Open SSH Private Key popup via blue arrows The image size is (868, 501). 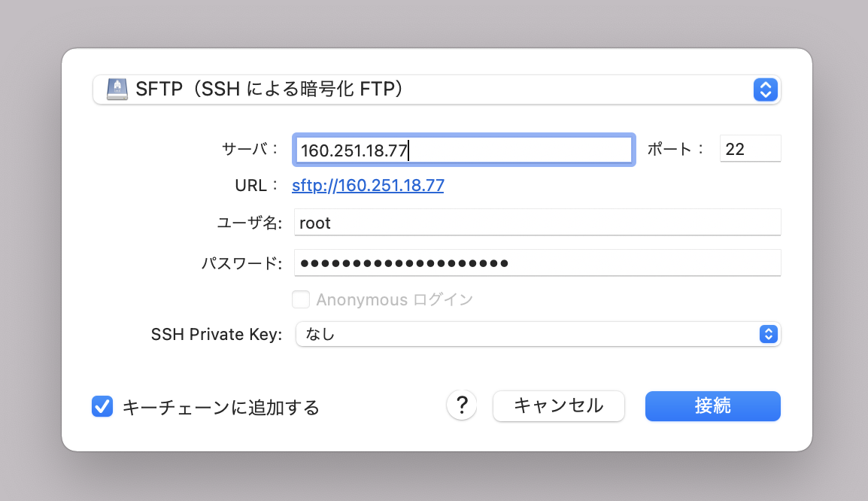769,334
